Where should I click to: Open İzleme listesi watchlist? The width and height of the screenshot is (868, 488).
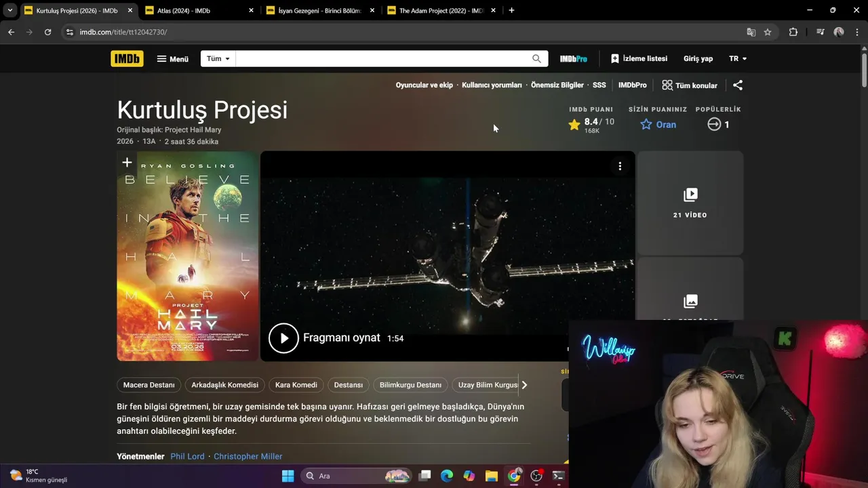pyautogui.click(x=639, y=59)
